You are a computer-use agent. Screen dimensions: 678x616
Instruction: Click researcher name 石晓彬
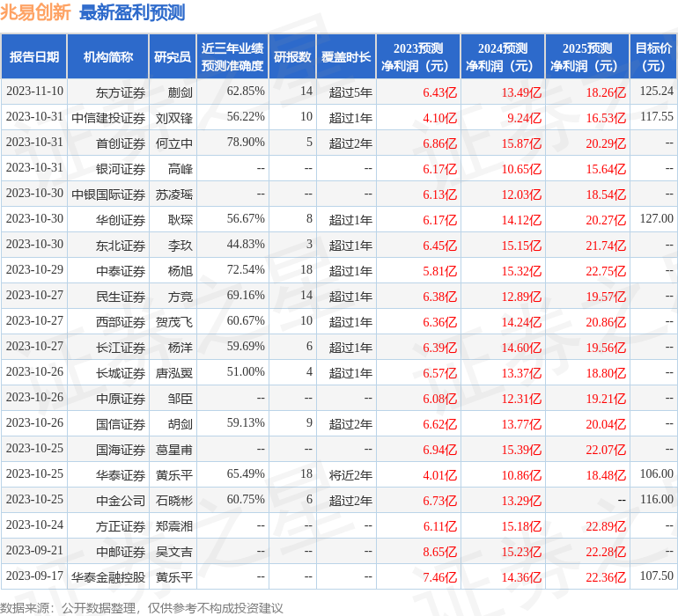click(x=174, y=500)
